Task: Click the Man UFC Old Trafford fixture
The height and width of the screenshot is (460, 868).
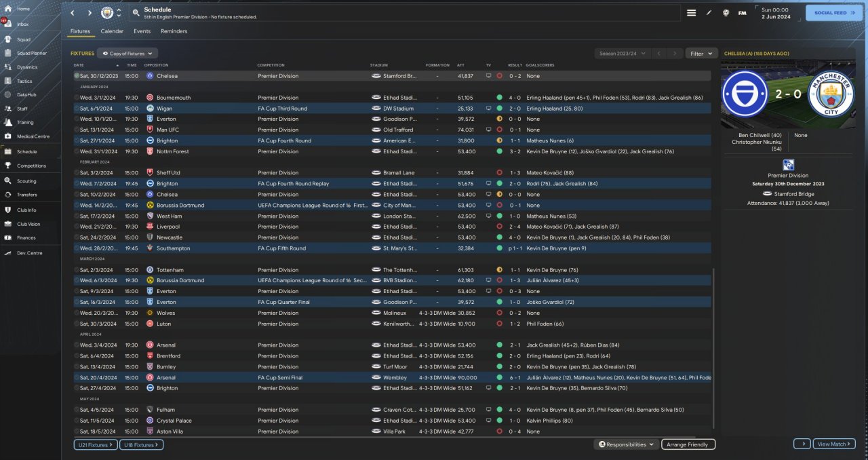Action: (392, 130)
